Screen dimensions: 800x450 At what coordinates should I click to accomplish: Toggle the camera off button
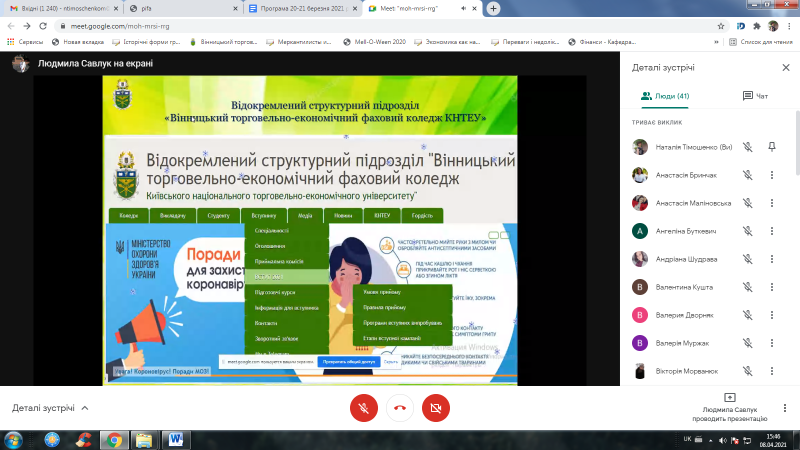click(436, 408)
